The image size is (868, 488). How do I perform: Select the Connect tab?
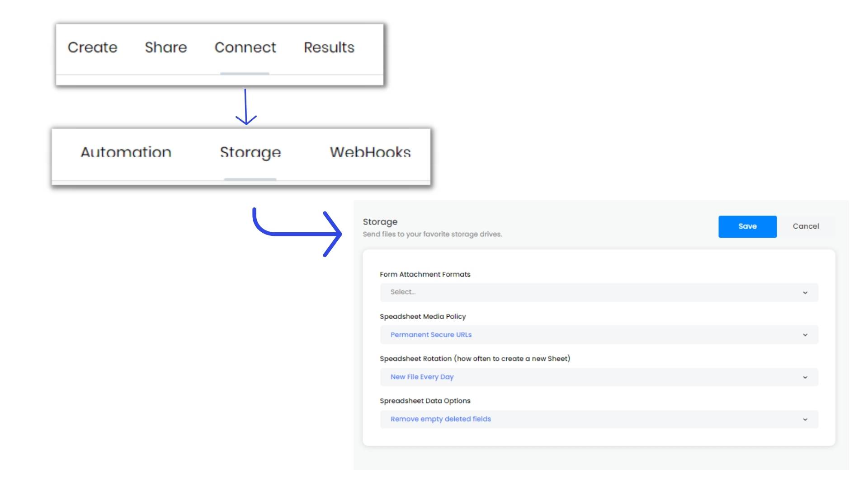tap(245, 47)
